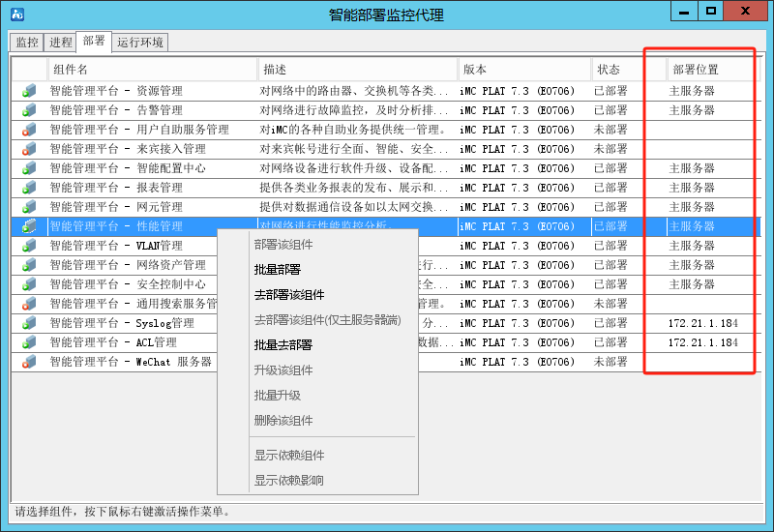Switch to the 进程 tab
The image size is (774, 532).
pos(60,43)
